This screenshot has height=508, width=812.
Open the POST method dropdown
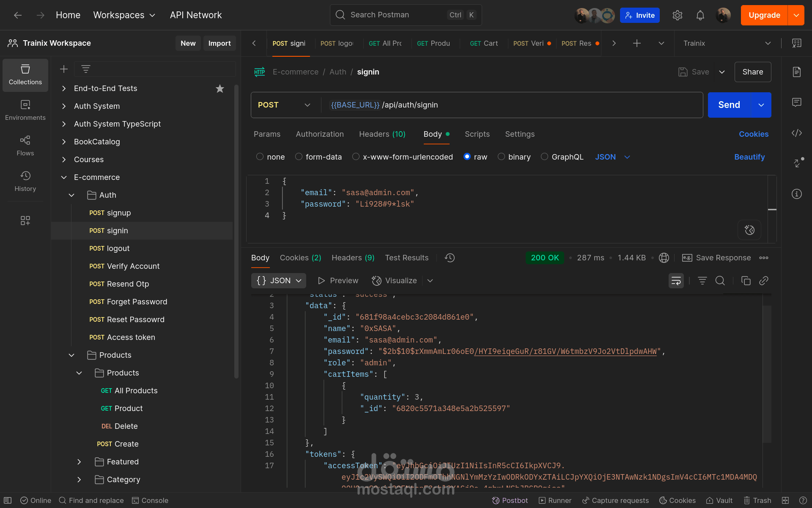click(x=284, y=105)
